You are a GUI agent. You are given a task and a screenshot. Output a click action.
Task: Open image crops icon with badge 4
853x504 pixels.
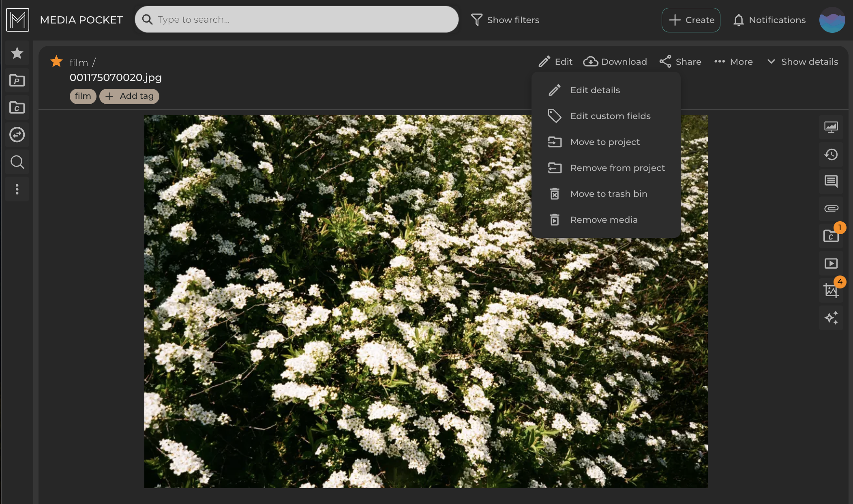click(831, 290)
